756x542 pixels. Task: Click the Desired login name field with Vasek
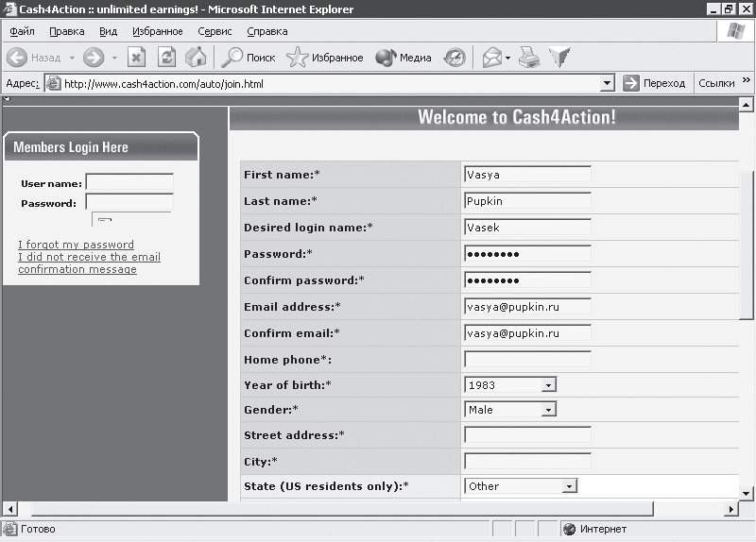point(527,228)
